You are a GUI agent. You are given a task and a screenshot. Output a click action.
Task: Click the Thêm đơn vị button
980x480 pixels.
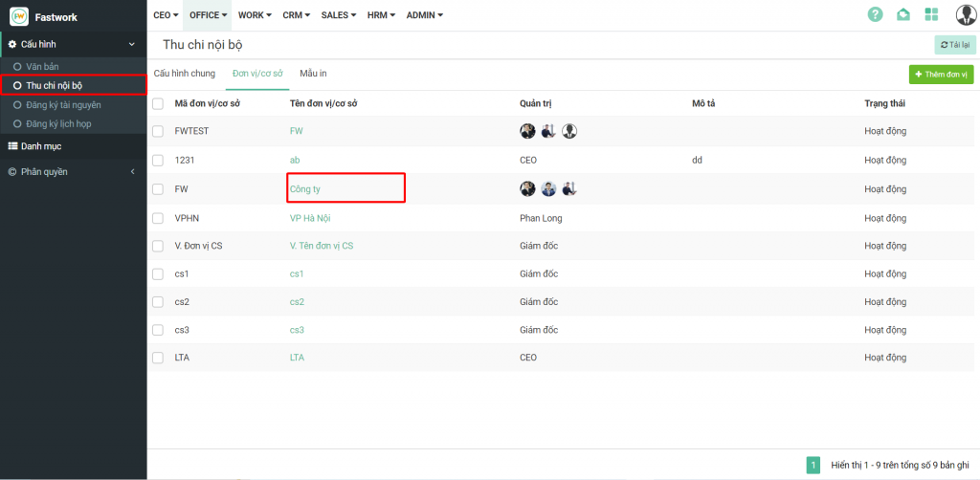point(941,74)
